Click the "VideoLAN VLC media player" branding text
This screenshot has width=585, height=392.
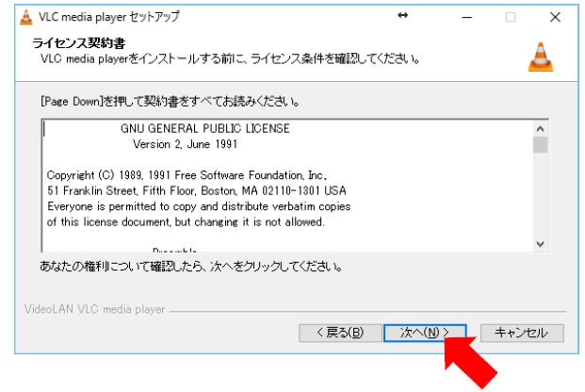94,309
